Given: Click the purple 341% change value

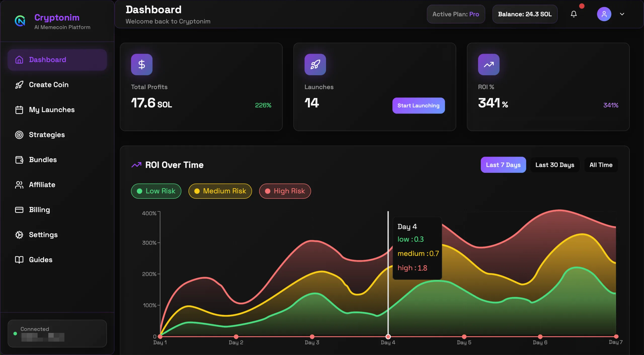Looking at the screenshot, I should (x=611, y=105).
